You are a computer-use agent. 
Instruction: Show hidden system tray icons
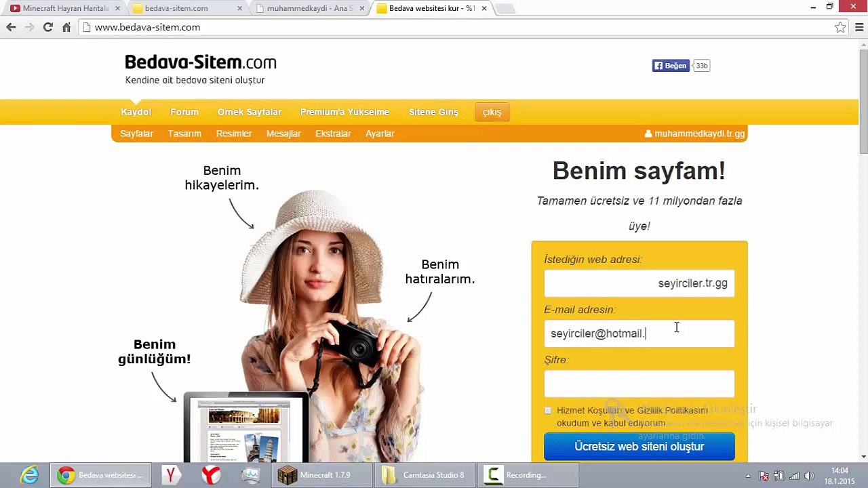pyautogui.click(x=748, y=476)
